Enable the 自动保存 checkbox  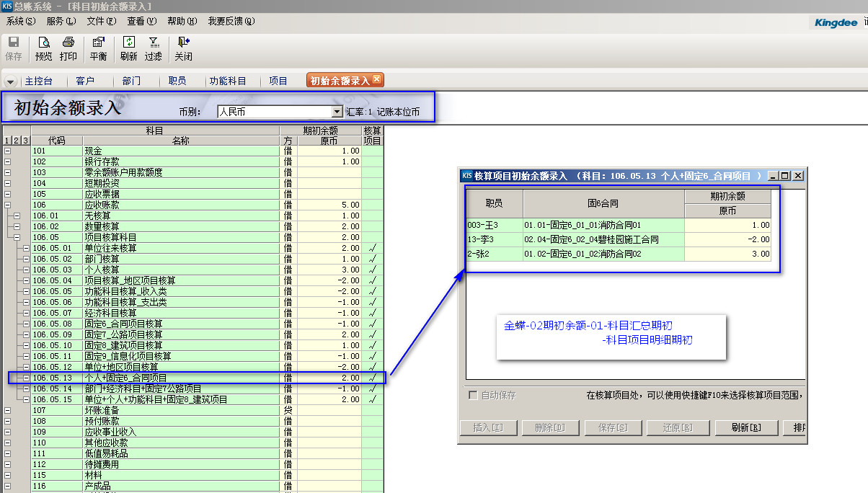click(x=473, y=395)
